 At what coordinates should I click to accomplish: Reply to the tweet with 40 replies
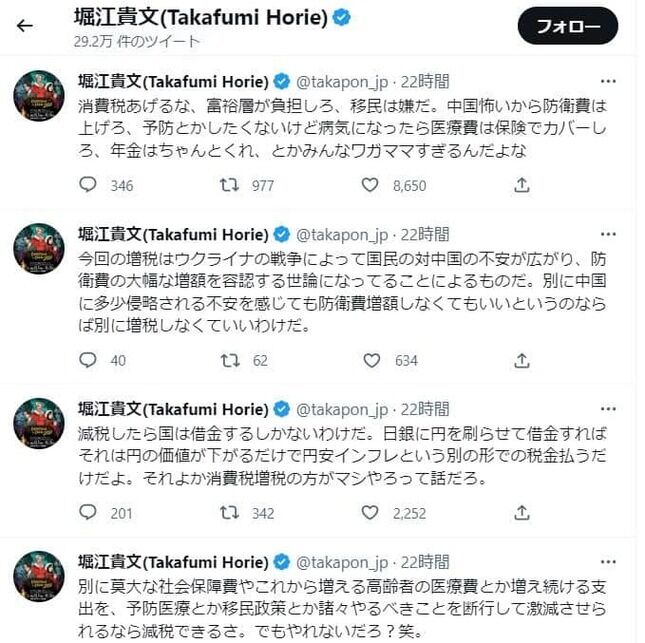[x=88, y=360]
